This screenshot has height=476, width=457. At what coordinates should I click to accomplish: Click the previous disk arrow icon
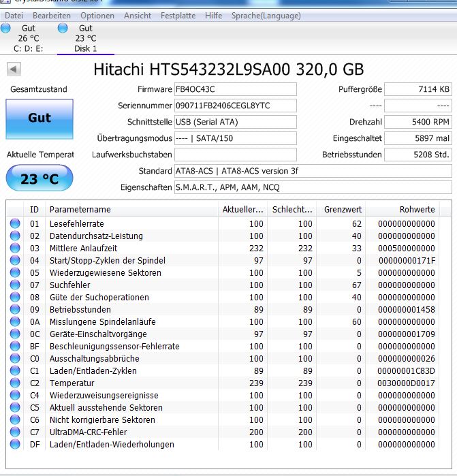pyautogui.click(x=14, y=69)
